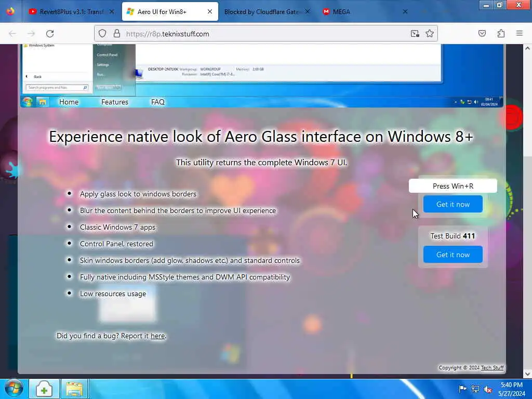Go forward to next page
The image size is (532, 399).
31,34
